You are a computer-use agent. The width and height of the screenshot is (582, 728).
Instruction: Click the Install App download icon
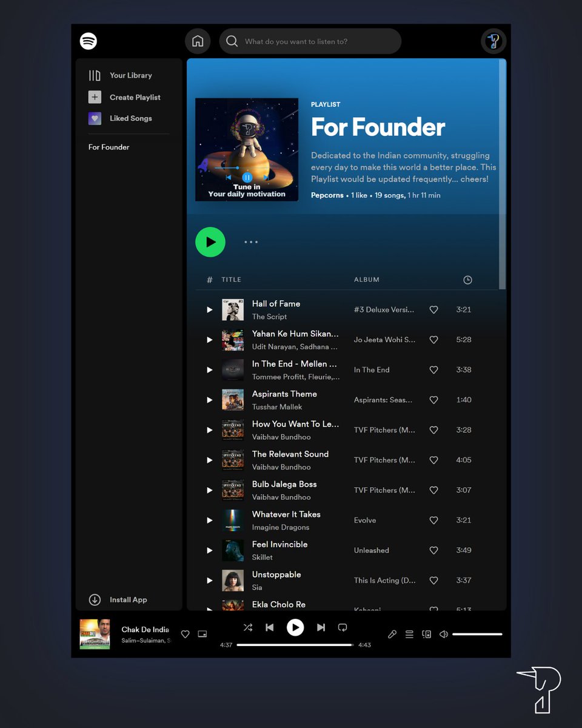pyautogui.click(x=95, y=599)
